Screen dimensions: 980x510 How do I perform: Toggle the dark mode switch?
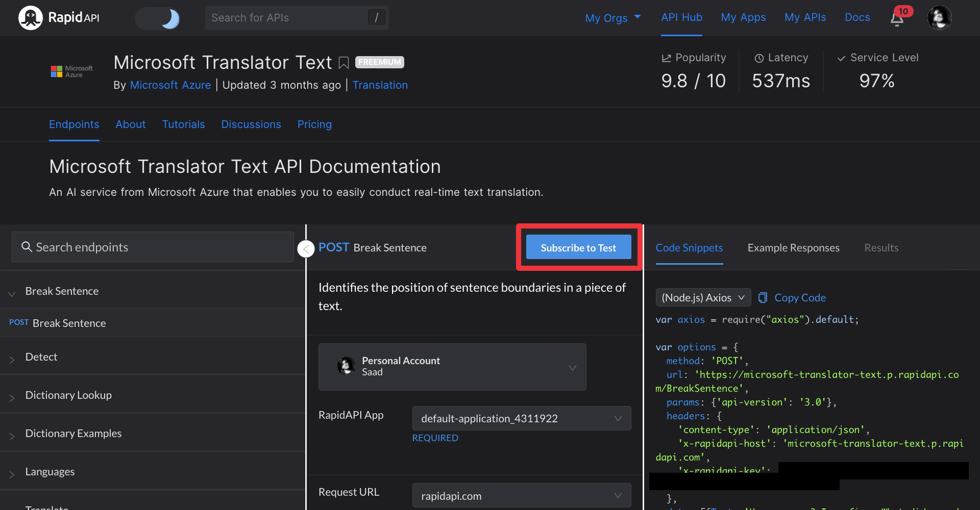[158, 18]
